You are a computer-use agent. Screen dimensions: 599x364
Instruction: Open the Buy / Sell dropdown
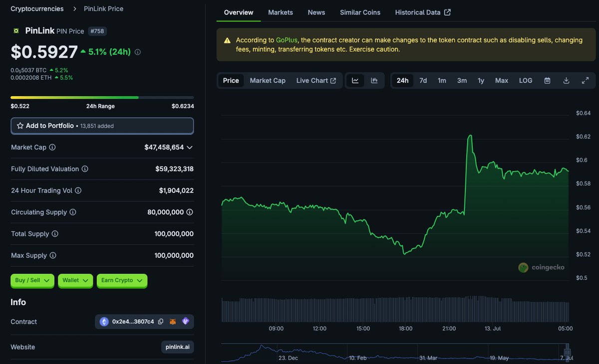32,280
